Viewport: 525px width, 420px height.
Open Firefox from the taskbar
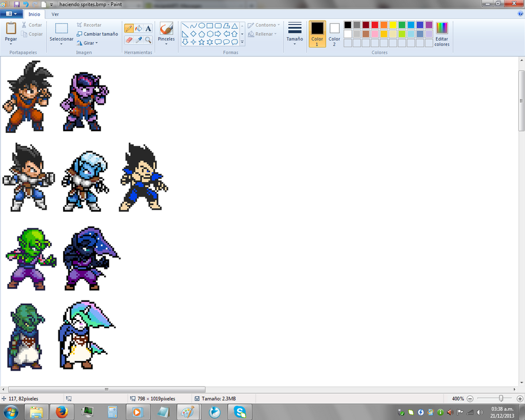coord(62,412)
